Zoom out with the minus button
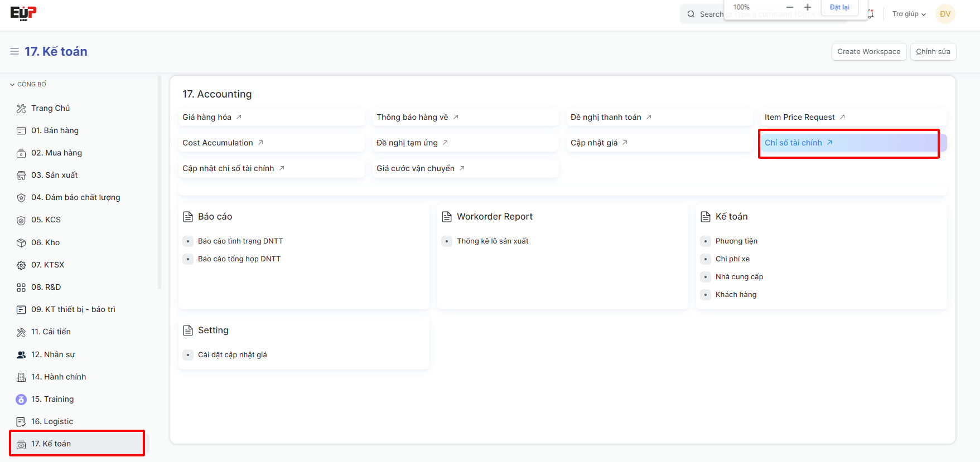The image size is (980, 462). pos(789,7)
